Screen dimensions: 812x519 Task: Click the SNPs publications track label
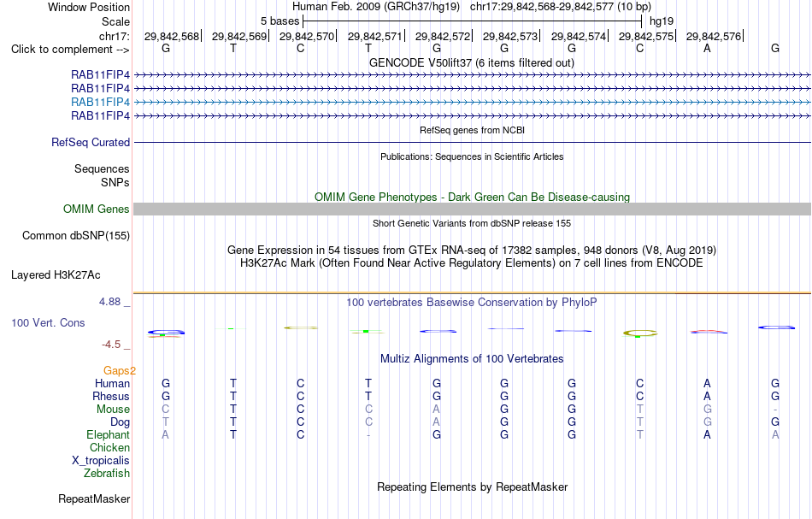point(115,182)
